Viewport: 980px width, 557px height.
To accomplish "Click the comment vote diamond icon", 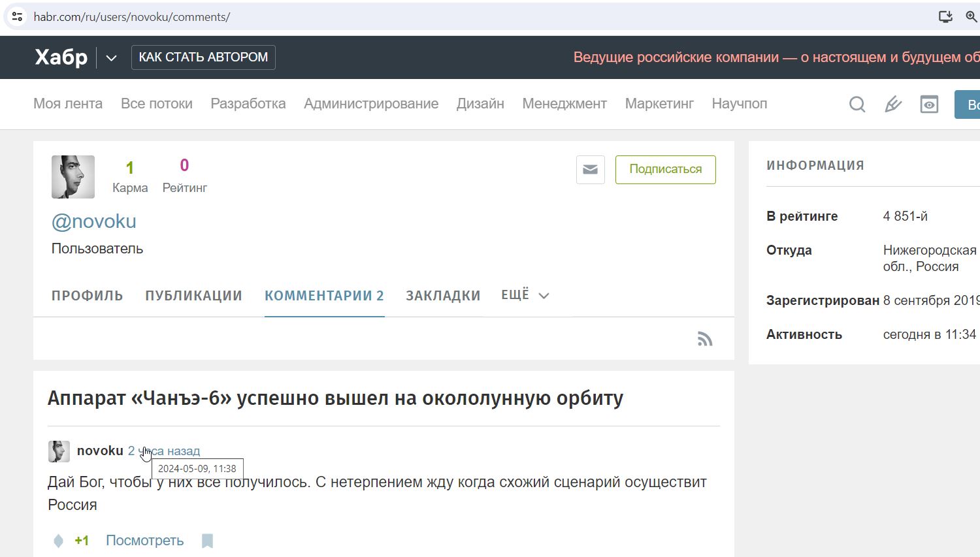I will coord(58,541).
